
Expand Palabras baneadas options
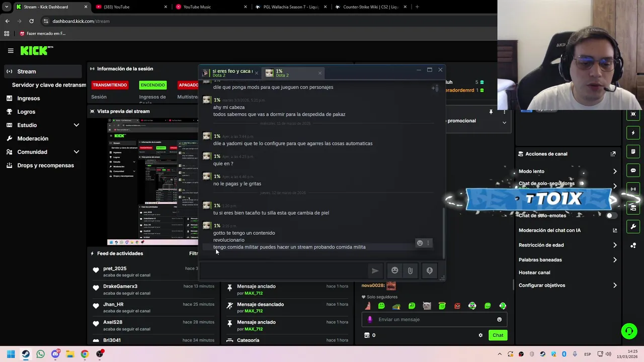[x=615, y=260]
